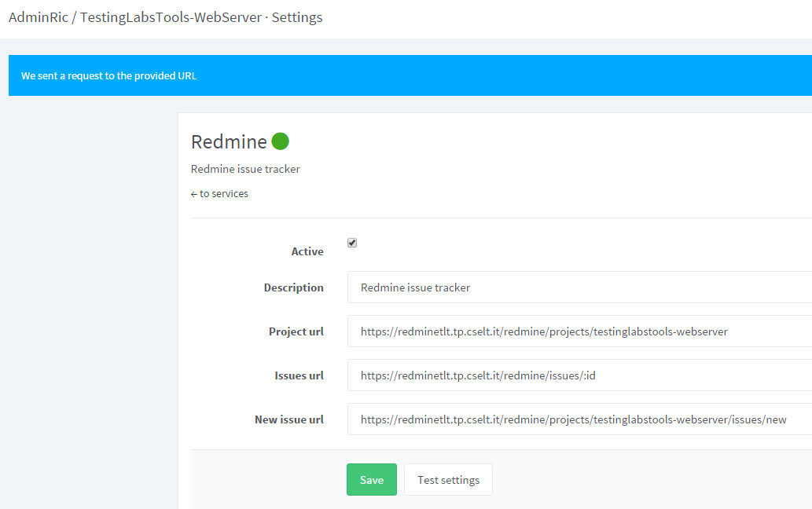
Task: Click the Description label
Action: pos(294,287)
